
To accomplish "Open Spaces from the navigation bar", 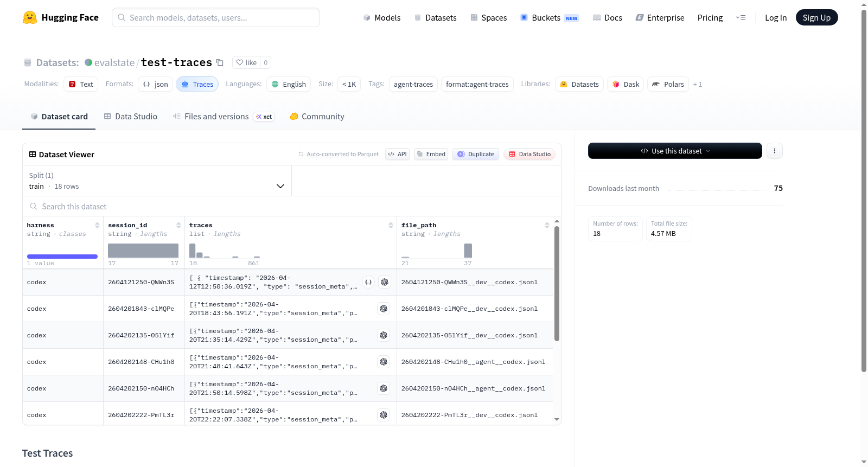I will coord(488,17).
